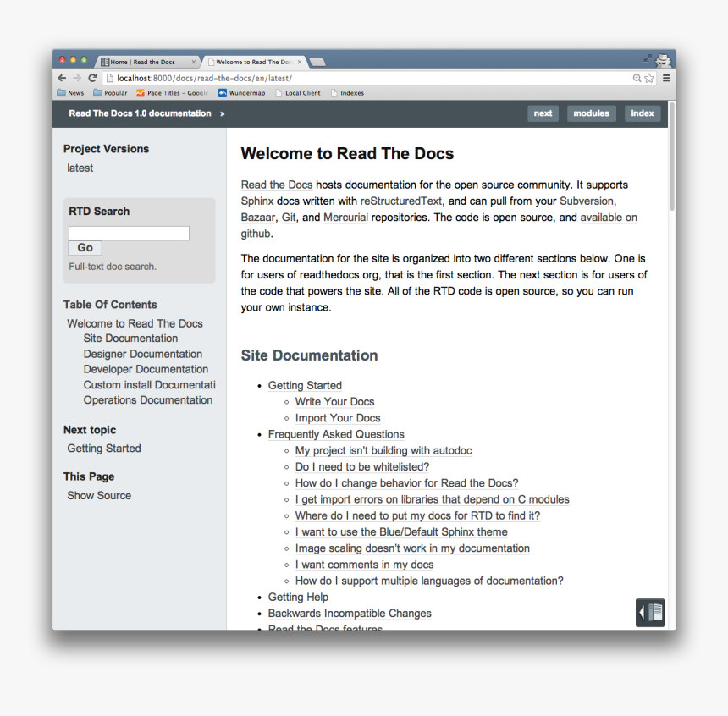
Task: Follow the Sphinx link
Action: [257, 201]
